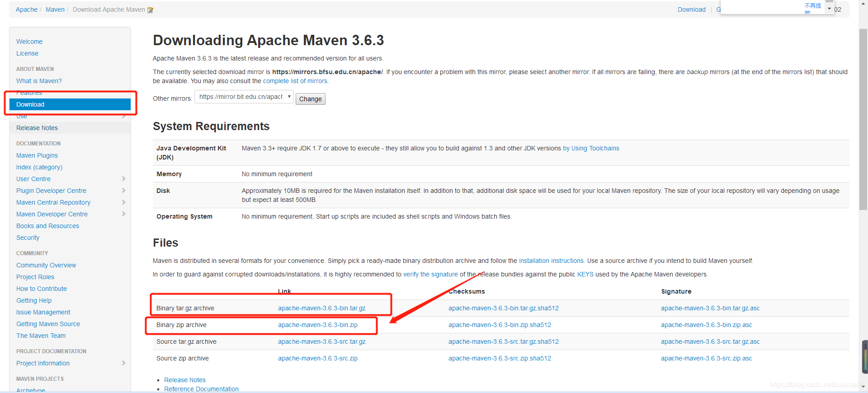Open Release Notes in the sidebar
The height and width of the screenshot is (393, 868).
pyautogui.click(x=37, y=128)
